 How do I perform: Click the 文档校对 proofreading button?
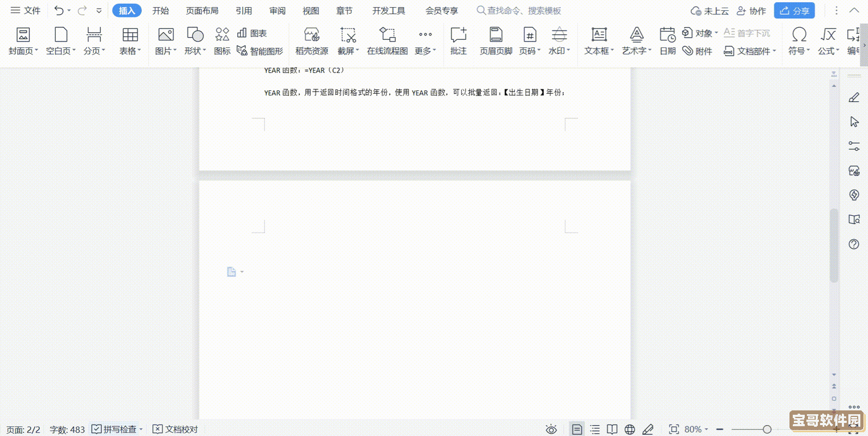coord(175,429)
